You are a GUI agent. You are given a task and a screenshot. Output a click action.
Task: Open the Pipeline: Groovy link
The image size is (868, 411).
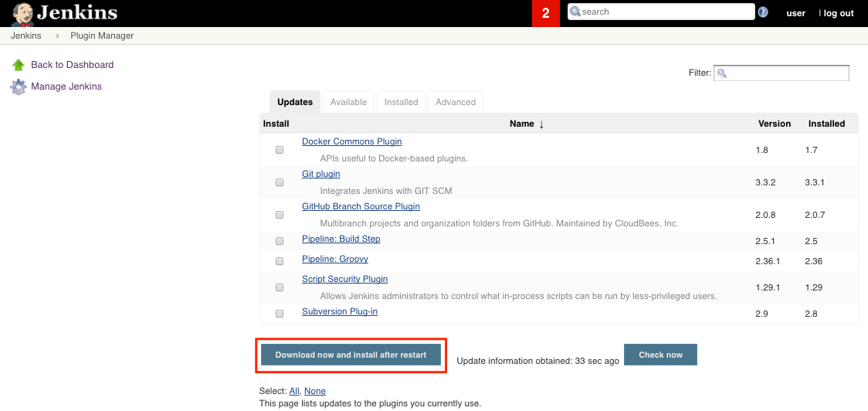pos(335,259)
